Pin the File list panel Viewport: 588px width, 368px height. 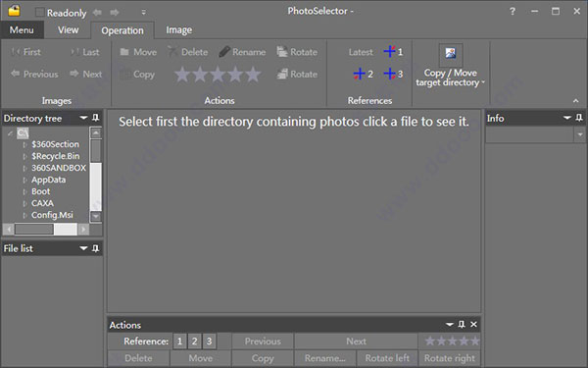pyautogui.click(x=96, y=248)
